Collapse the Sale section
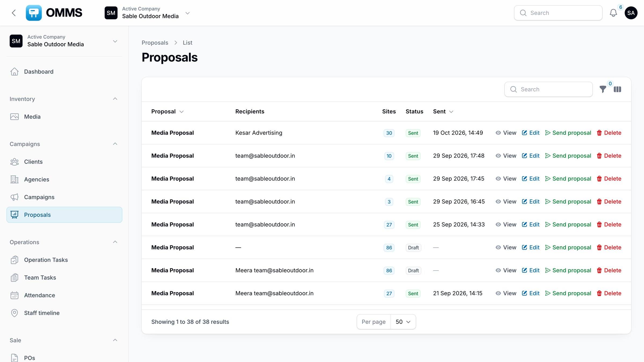644x362 pixels. (x=115, y=340)
